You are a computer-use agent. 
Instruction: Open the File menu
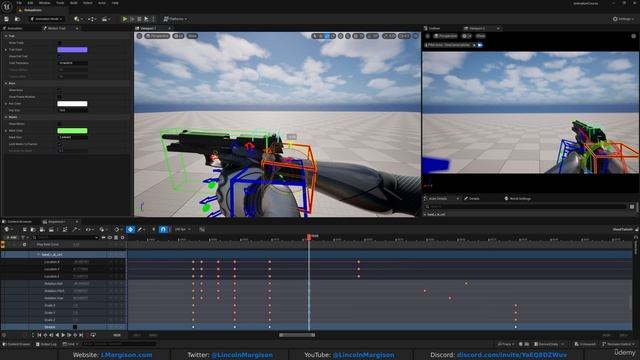pos(19,3)
